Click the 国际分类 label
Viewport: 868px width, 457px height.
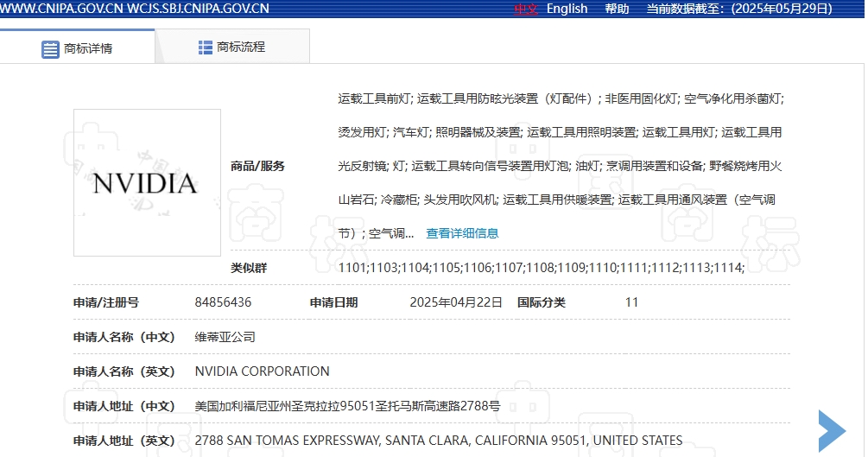click(x=542, y=302)
